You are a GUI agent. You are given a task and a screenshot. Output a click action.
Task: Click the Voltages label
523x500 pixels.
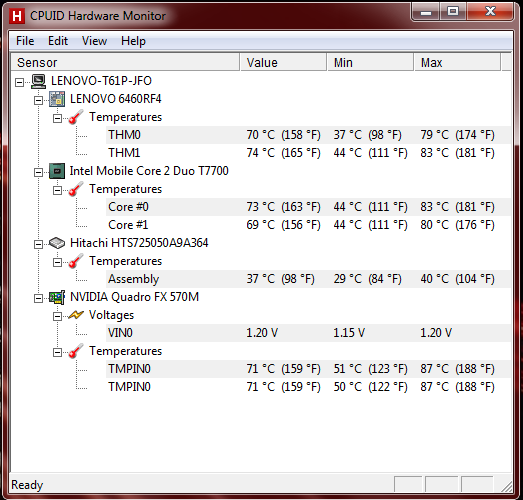click(x=111, y=315)
